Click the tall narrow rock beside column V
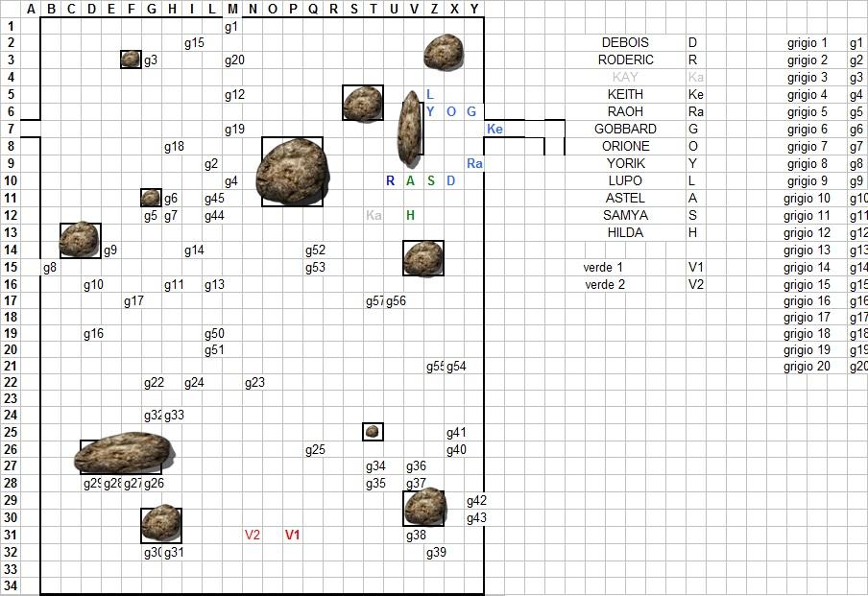Viewport: 868px width, 596px height. point(410,129)
